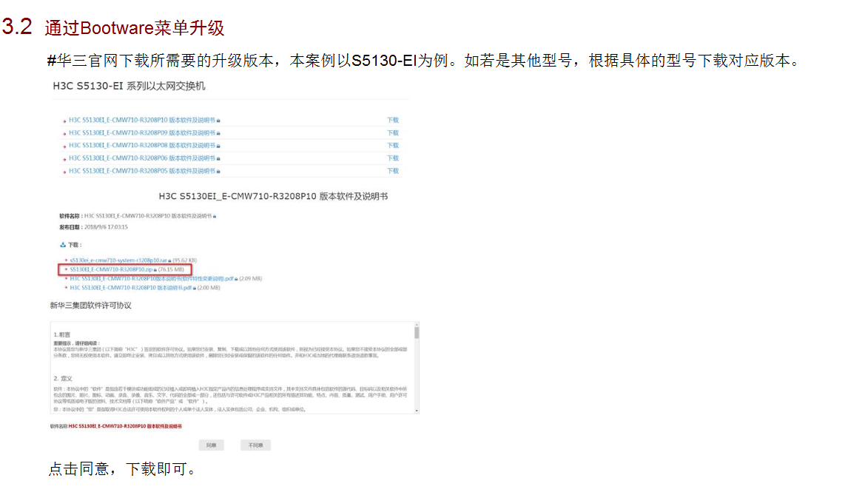
Task: Click 下载 on the R3208P10 row
Action: point(392,120)
